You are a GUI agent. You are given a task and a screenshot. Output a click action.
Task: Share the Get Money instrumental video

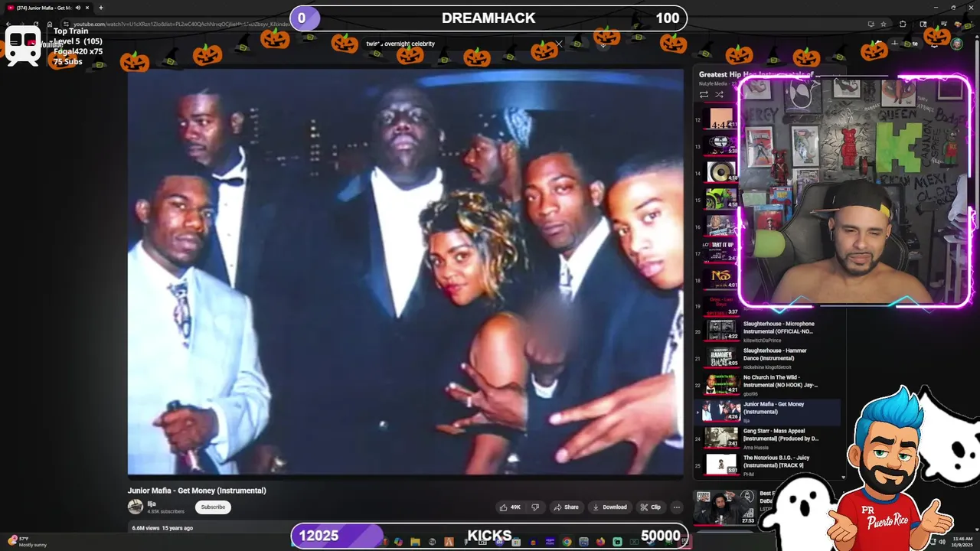click(x=567, y=507)
